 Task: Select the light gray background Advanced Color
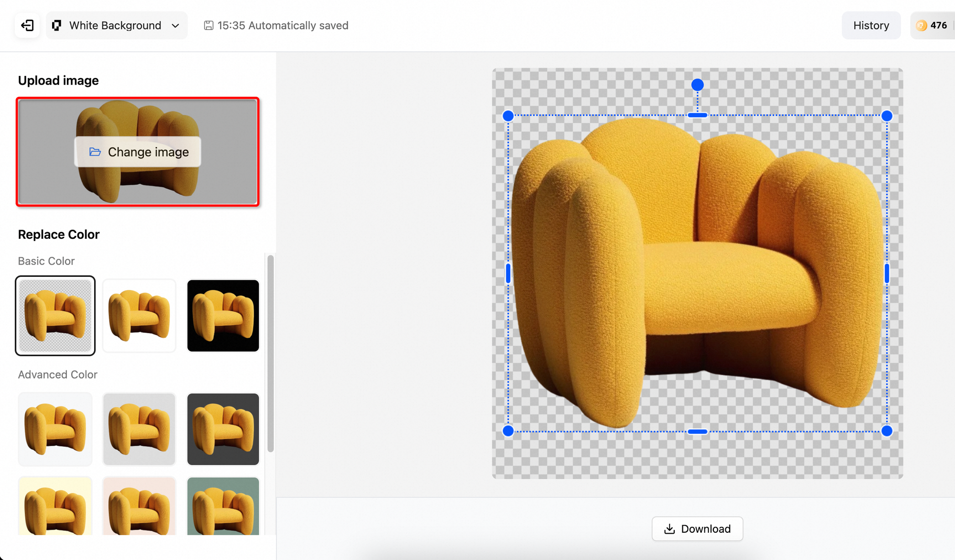139,428
